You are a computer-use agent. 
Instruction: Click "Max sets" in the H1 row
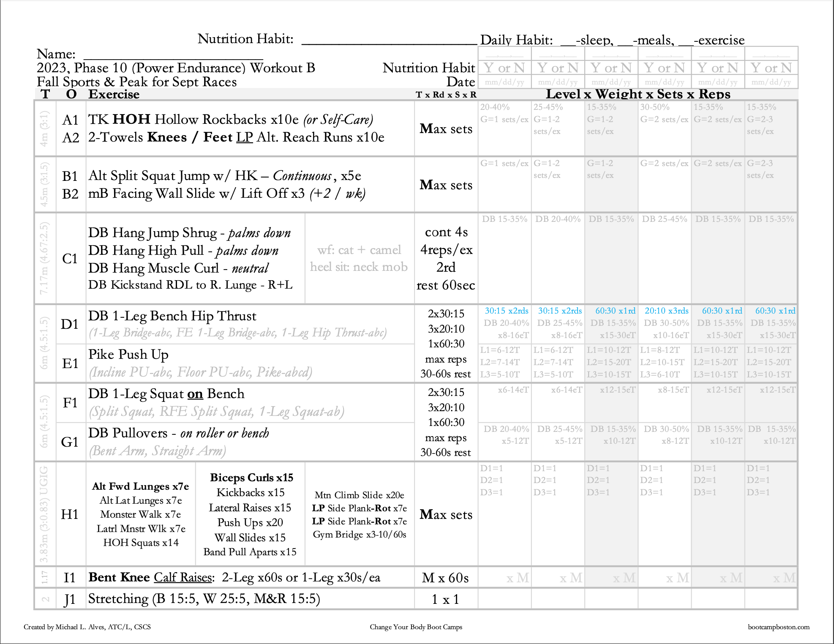tap(446, 515)
